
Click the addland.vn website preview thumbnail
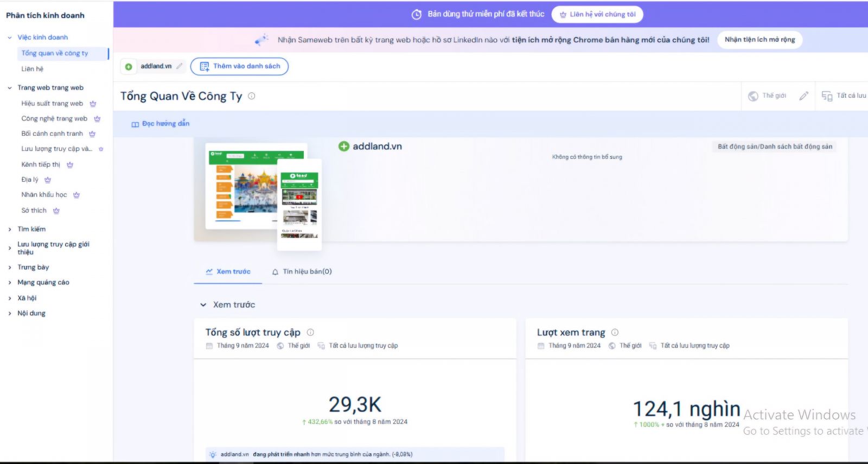click(256, 186)
